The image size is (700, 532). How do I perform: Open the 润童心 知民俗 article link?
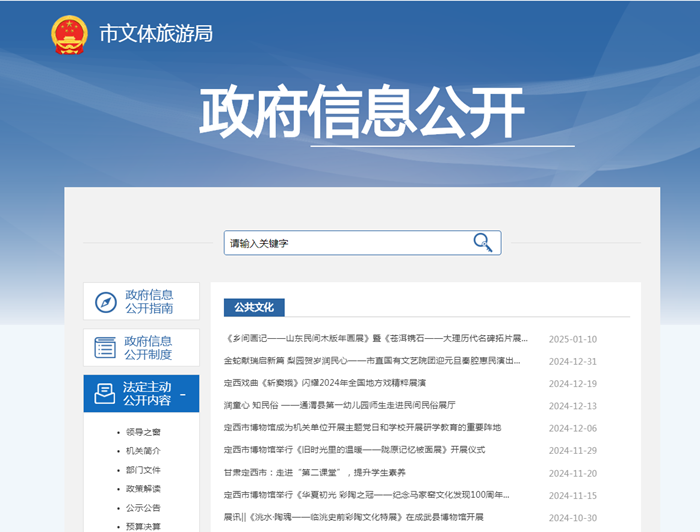coord(339,406)
